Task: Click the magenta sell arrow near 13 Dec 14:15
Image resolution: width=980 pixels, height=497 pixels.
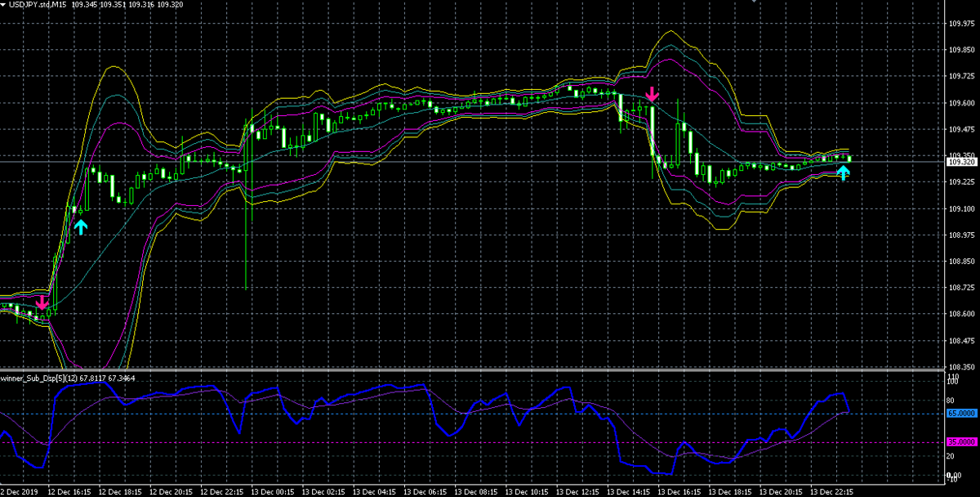Action: tap(652, 94)
